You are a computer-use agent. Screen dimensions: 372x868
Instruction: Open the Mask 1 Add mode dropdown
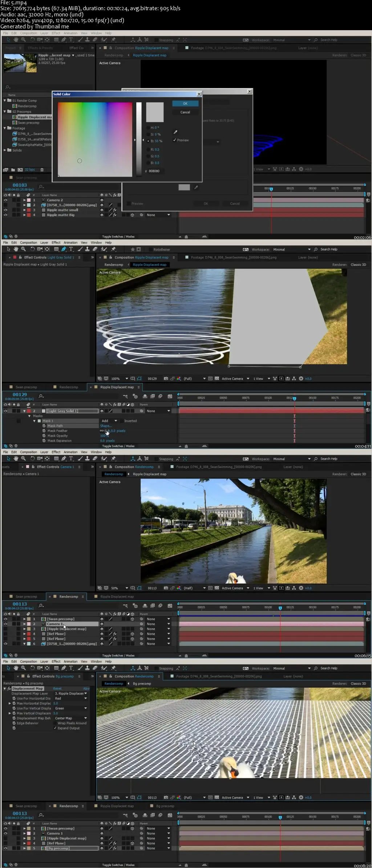(x=109, y=421)
